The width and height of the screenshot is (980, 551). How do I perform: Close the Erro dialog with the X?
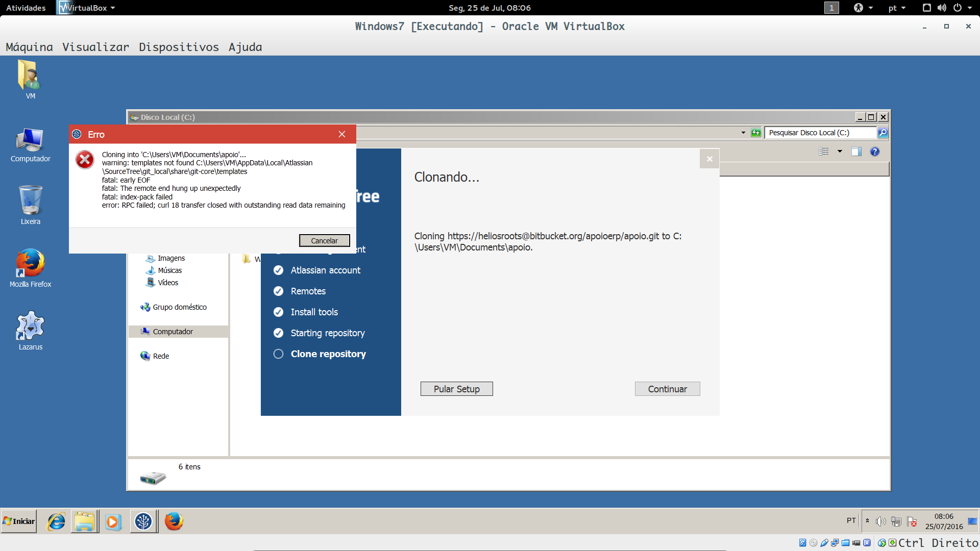click(x=342, y=134)
